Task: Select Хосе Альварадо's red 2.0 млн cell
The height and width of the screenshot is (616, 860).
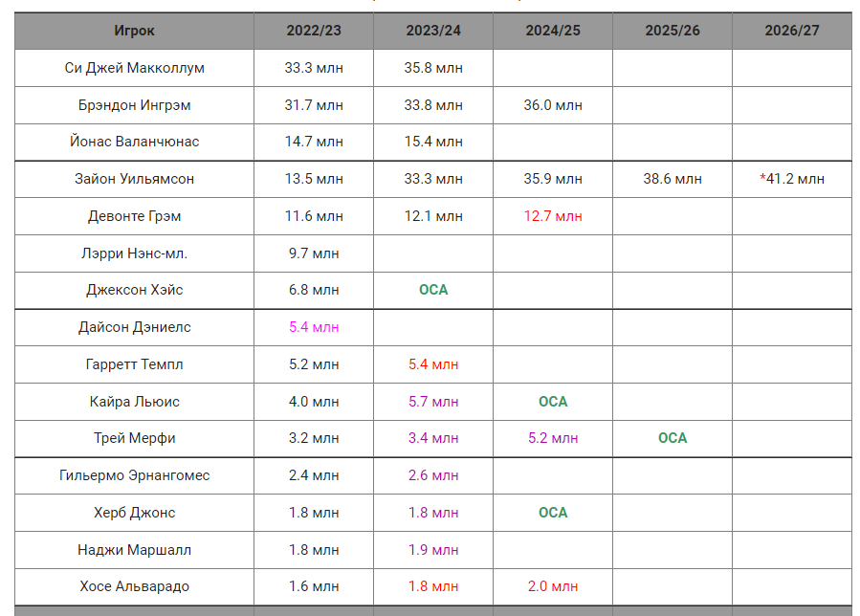Action: [553, 586]
